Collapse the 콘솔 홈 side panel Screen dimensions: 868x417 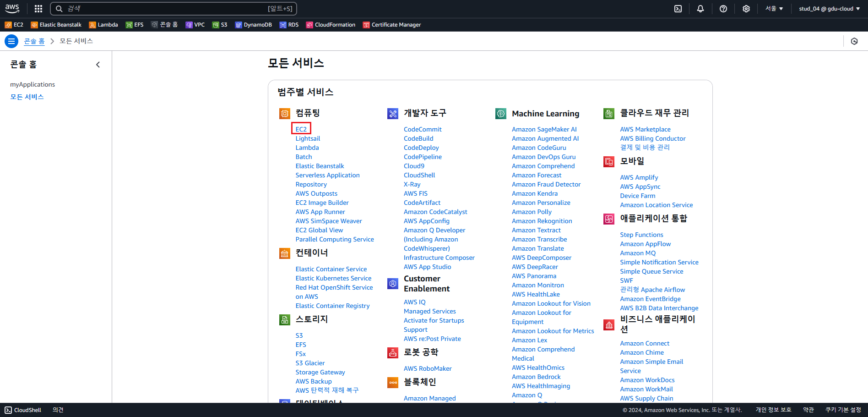pyautogui.click(x=98, y=65)
